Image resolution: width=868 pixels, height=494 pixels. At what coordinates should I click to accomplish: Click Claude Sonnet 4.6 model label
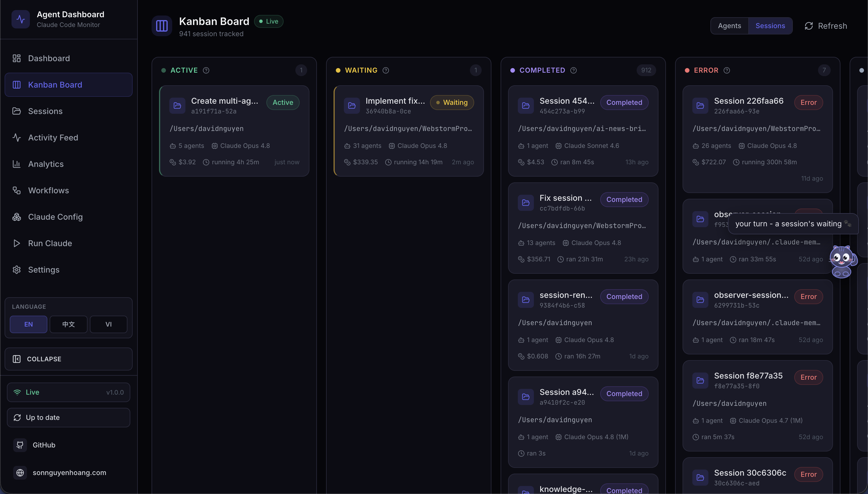coord(592,146)
